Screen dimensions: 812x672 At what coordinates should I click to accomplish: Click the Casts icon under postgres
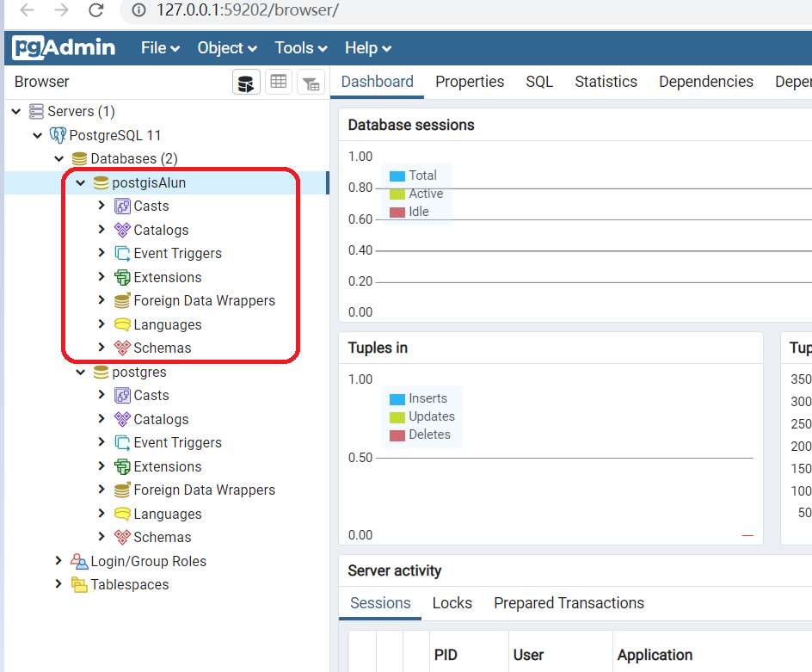pos(122,395)
